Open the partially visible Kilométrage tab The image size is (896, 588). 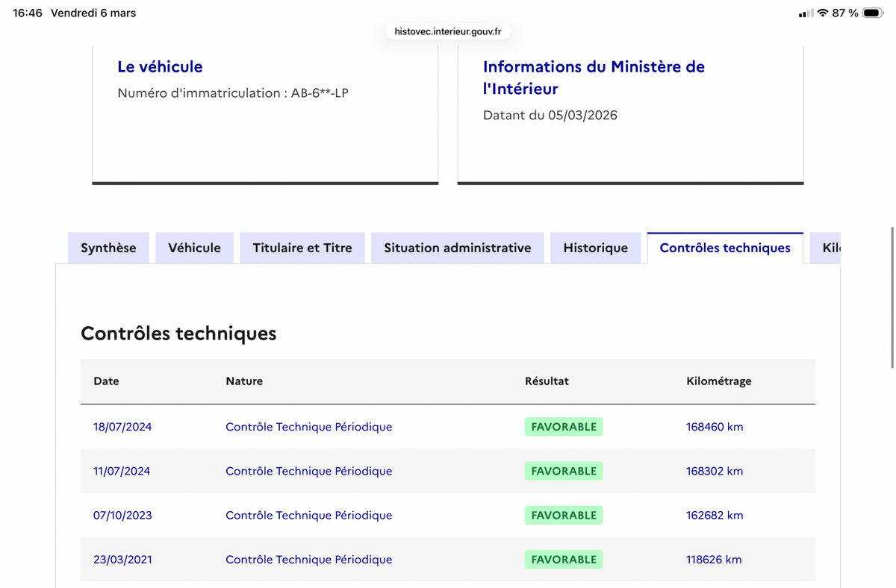[x=826, y=248]
